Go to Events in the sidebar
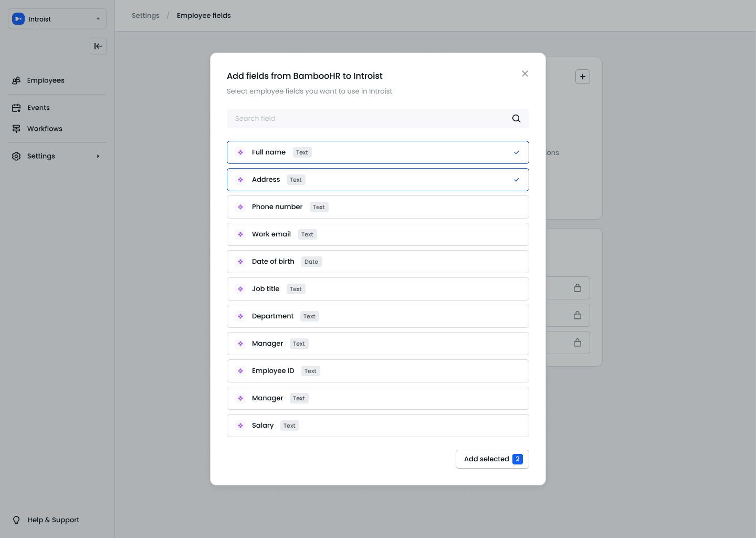The image size is (756, 538). 38,108
